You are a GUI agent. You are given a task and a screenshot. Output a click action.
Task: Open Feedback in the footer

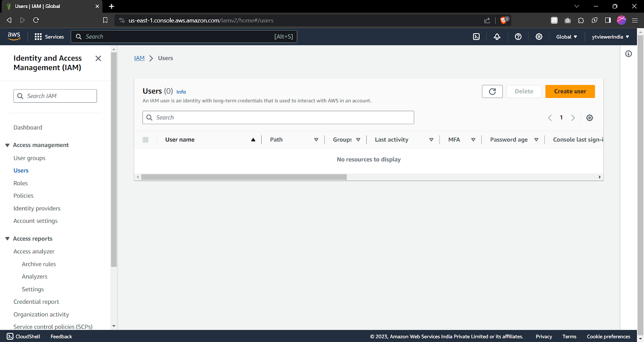point(61,336)
